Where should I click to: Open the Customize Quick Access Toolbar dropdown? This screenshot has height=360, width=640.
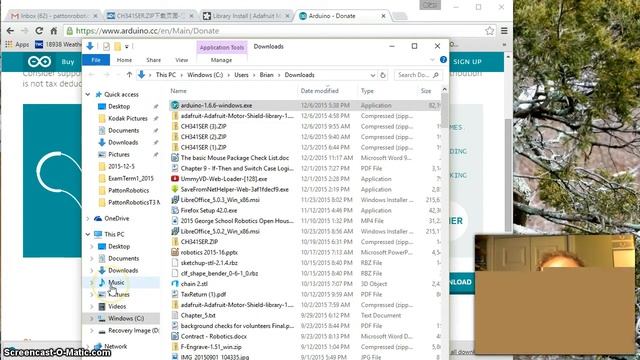(127, 47)
